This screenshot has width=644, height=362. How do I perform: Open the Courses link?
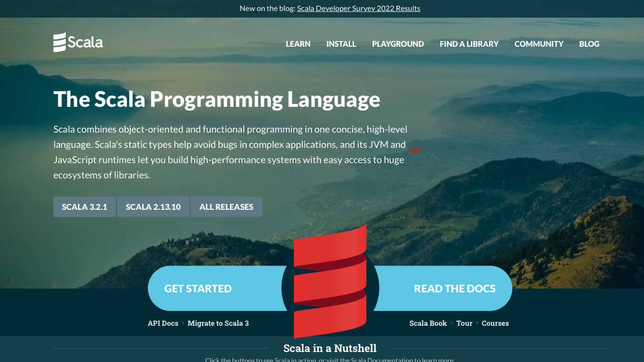pos(495,323)
